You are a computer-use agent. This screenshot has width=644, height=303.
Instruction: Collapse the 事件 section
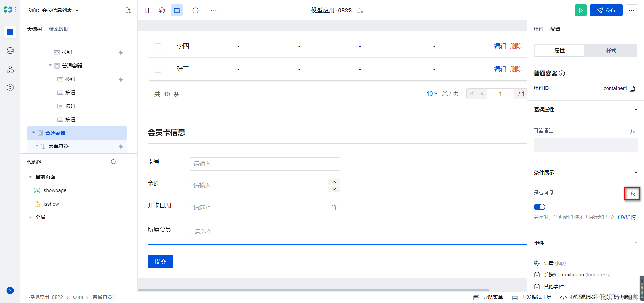pyautogui.click(x=636, y=243)
